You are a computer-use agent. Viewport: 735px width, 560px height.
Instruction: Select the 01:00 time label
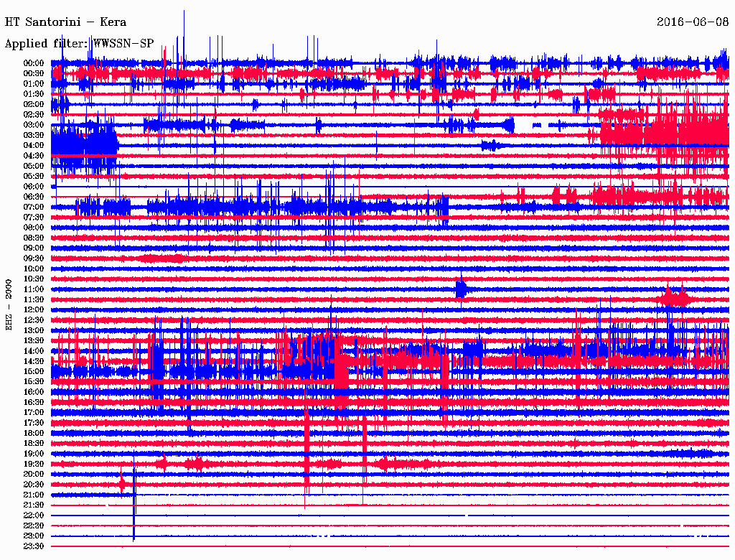[x=34, y=83]
